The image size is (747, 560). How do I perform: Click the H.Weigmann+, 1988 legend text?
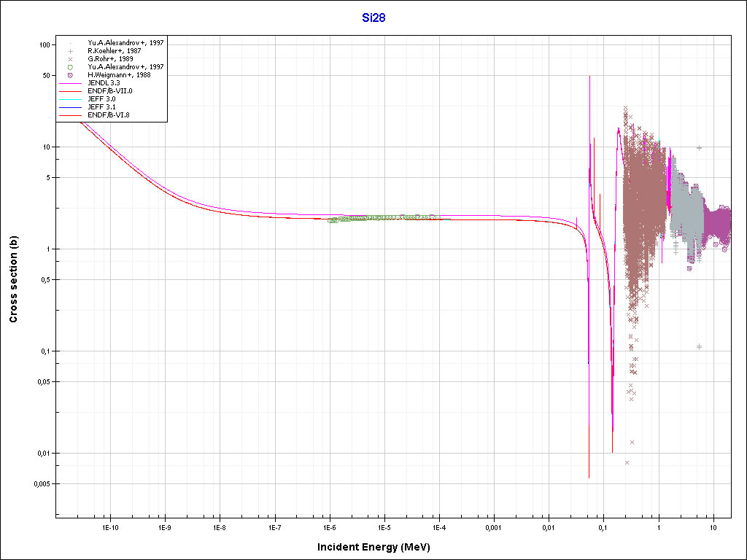119,75
